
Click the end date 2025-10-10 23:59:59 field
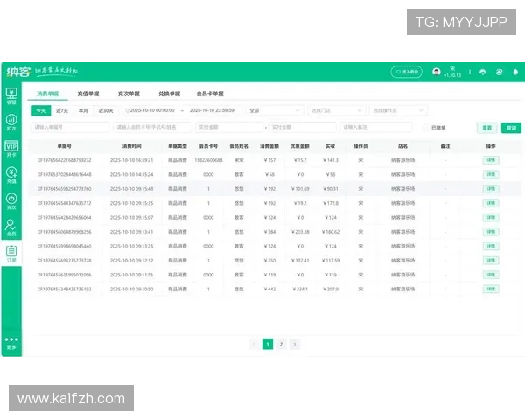(212, 110)
